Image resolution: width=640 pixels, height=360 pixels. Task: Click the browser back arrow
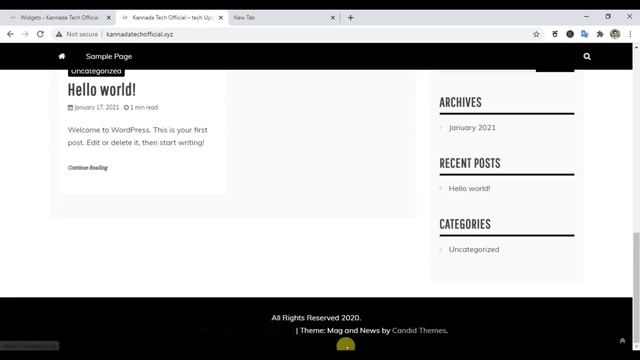tap(10, 34)
